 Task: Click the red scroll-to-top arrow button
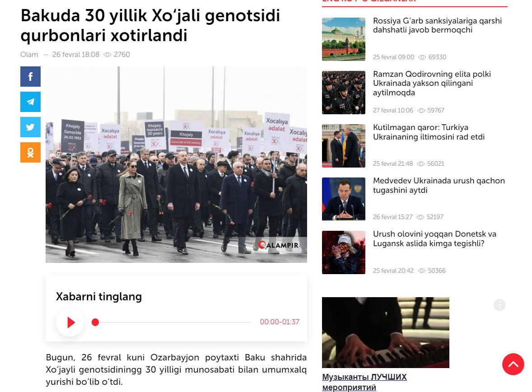(x=513, y=364)
